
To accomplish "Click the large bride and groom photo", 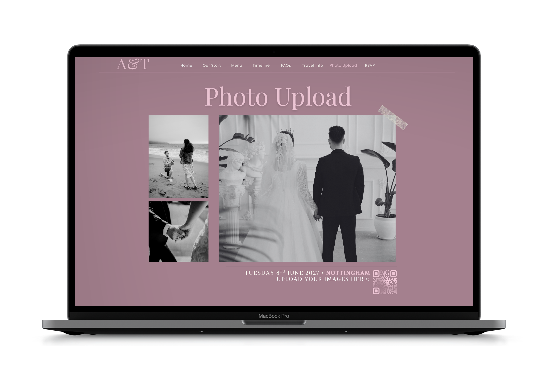I will point(307,189).
